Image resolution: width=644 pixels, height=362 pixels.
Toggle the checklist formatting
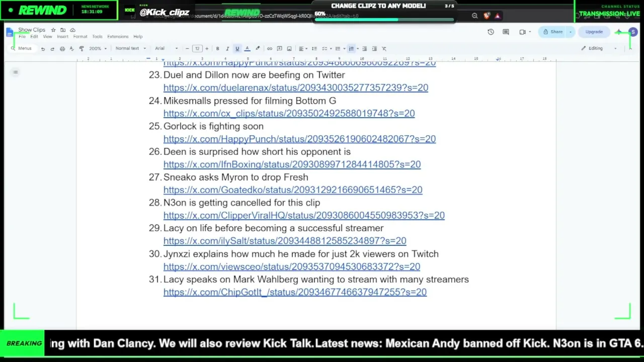pos(325,49)
